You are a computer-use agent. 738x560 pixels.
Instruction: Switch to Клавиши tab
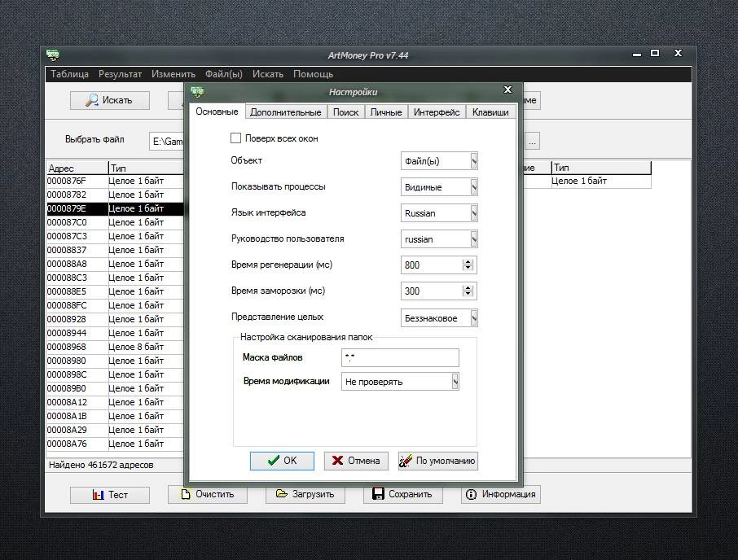coord(490,112)
